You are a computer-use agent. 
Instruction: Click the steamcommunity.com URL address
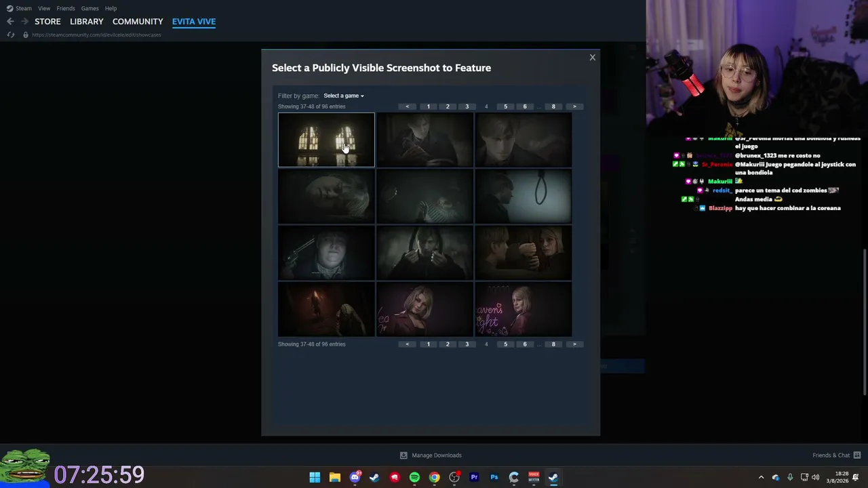(x=96, y=35)
